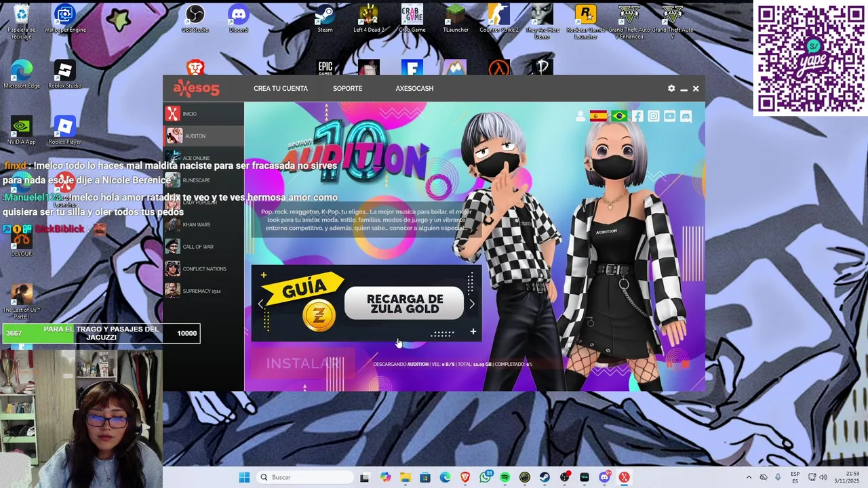868x488 pixels.
Task: Select CONFLICT NATIONS in the sidebar
Action: click(x=203, y=269)
